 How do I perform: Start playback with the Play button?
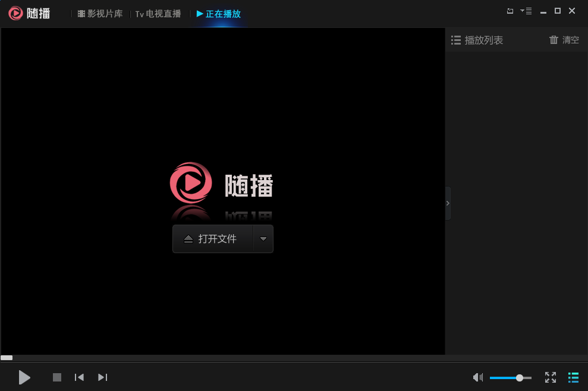coord(24,377)
